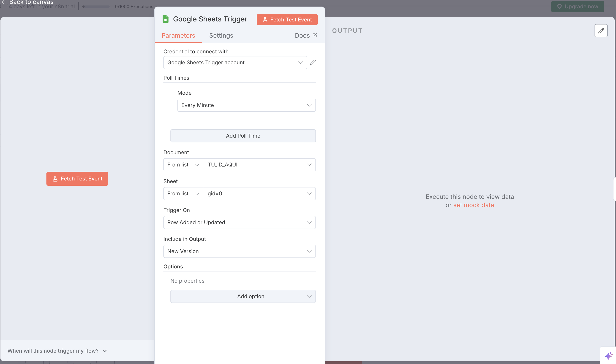Click the Back to canvas arrow

[x=4, y=2]
